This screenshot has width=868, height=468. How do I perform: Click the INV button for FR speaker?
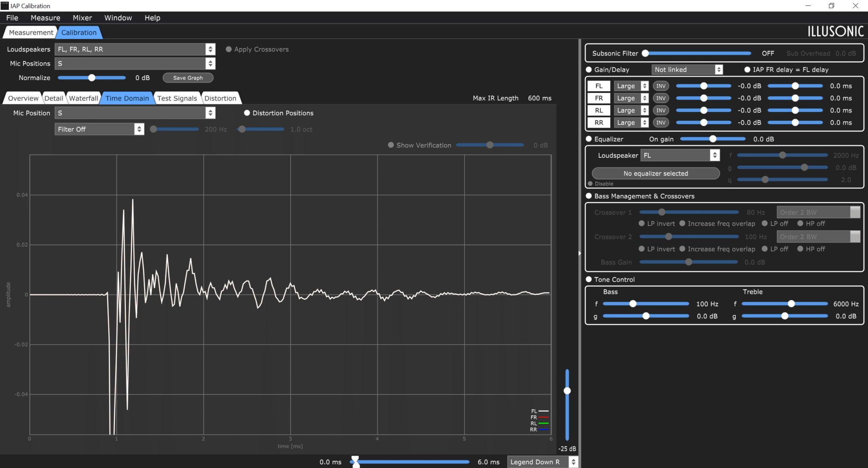(x=661, y=98)
